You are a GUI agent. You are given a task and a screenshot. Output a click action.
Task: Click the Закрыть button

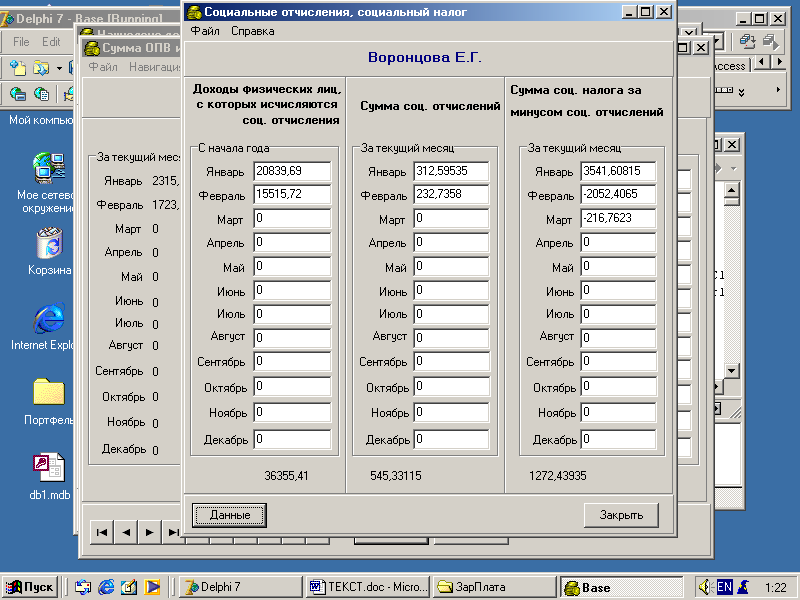(x=621, y=515)
